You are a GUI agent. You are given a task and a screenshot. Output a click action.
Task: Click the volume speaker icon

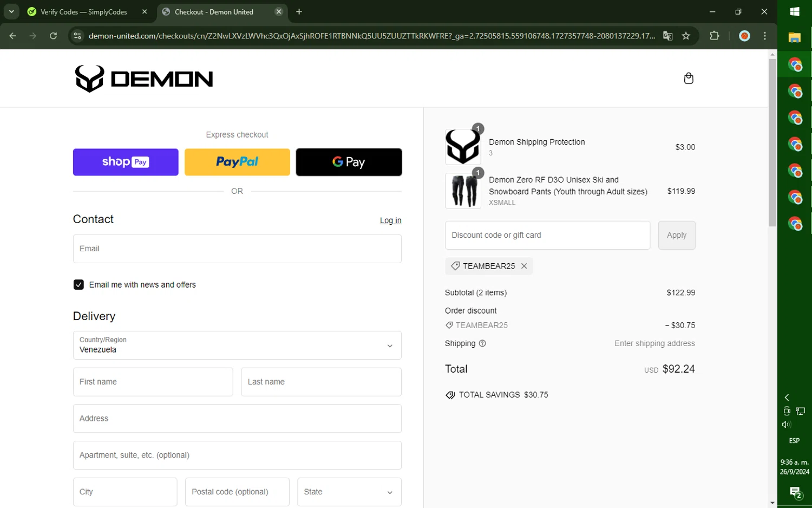pos(787,425)
